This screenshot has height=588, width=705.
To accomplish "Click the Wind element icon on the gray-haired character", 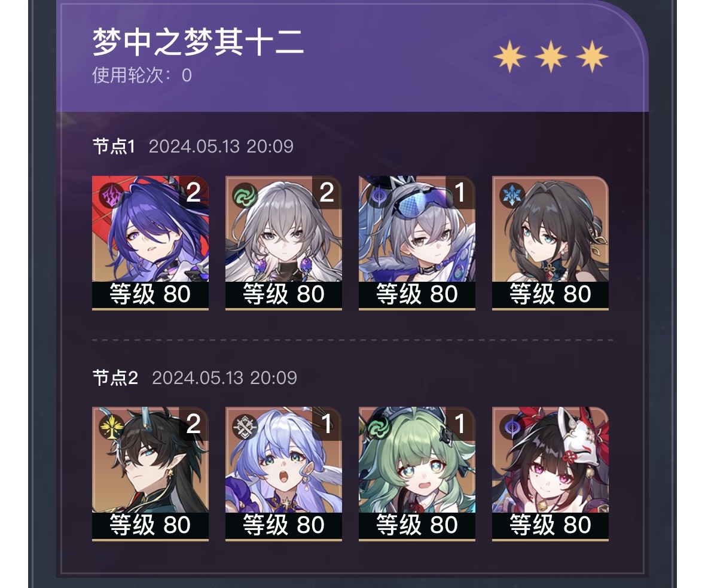I will coord(244,196).
